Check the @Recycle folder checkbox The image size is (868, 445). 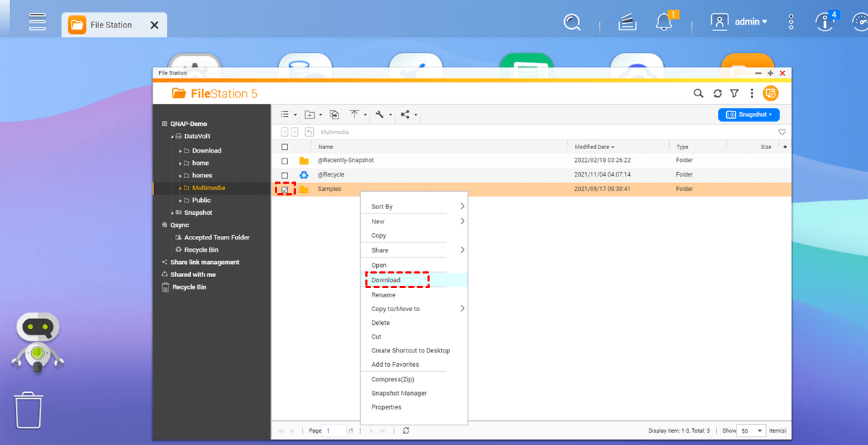pos(284,175)
